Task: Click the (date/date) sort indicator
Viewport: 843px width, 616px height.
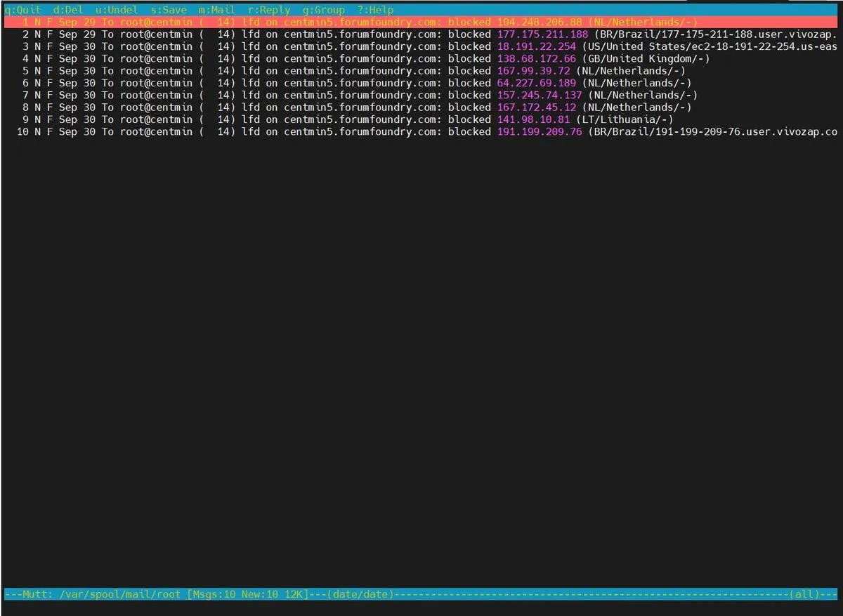Action: [360, 594]
